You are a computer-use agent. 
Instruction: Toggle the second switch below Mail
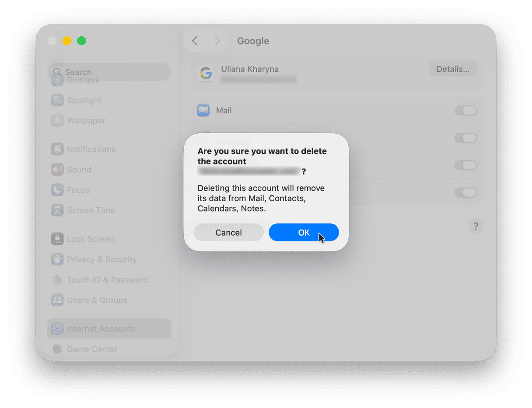pyautogui.click(x=465, y=138)
